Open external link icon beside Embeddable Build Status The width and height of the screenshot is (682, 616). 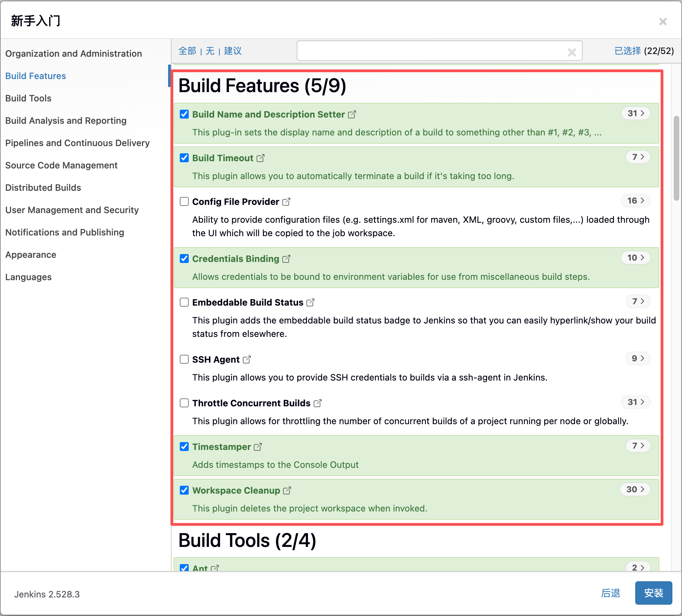pos(310,302)
